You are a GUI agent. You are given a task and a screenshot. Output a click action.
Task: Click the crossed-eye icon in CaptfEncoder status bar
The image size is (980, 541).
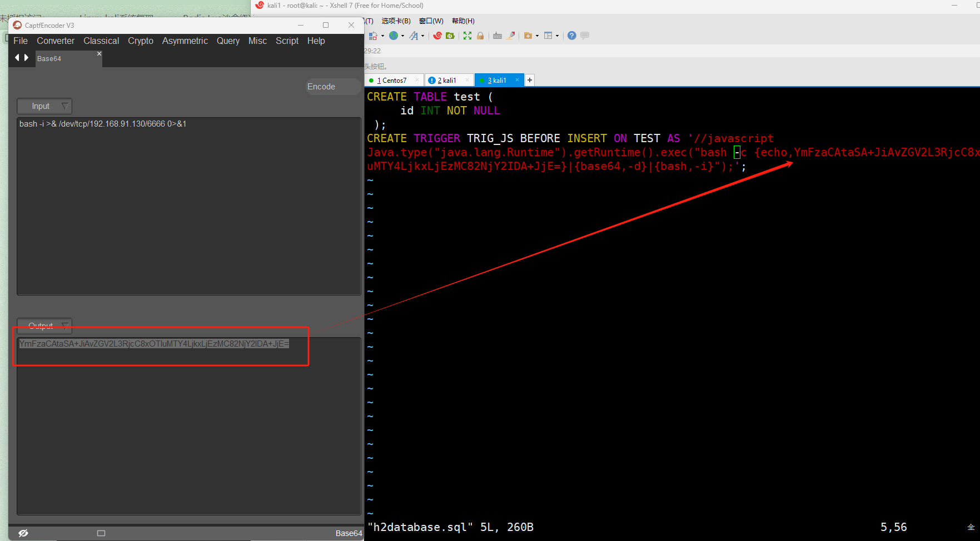(23, 533)
